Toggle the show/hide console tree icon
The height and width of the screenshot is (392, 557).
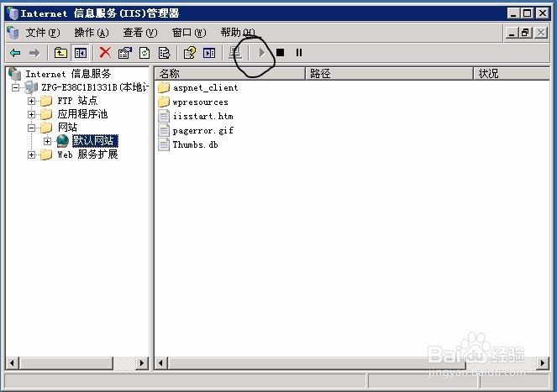81,53
